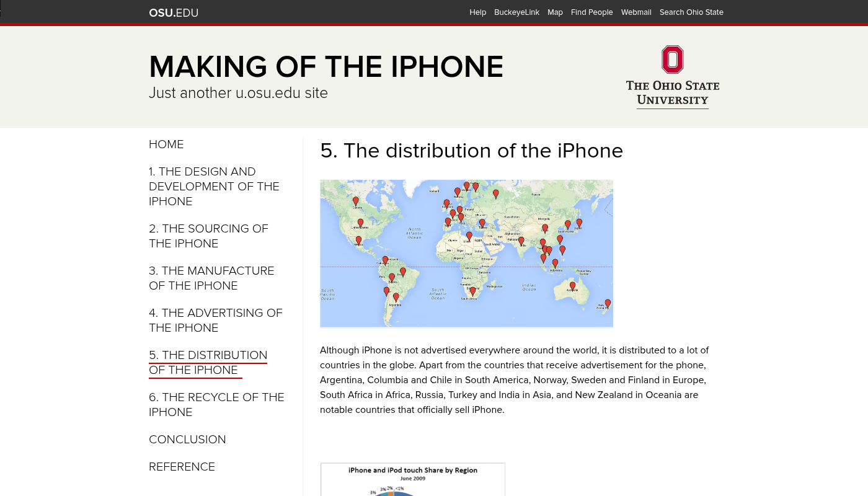Go to Webmail
Viewport: 868px width, 496px height.
pyautogui.click(x=636, y=12)
